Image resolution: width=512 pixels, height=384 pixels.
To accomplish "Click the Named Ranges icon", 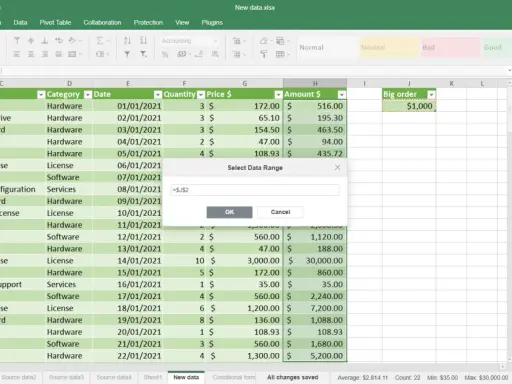I will coord(100,54).
